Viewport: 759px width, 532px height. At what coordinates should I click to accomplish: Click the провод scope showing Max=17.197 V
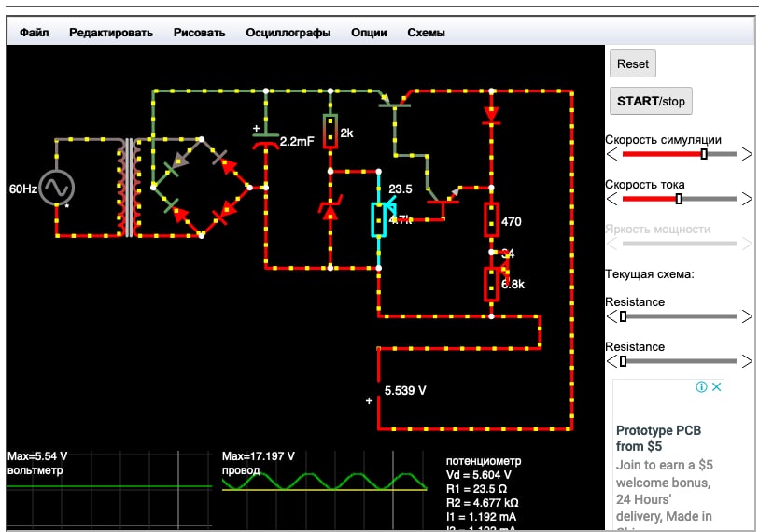(324, 489)
